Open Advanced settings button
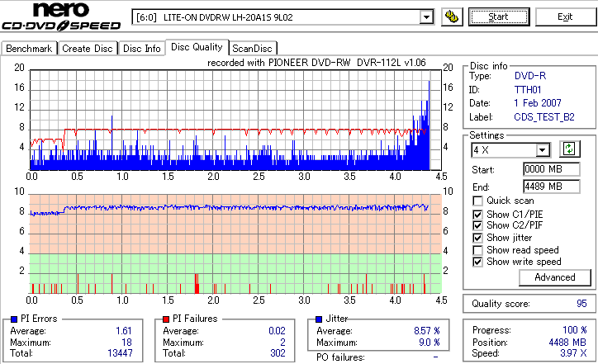Viewport: 598px width, 364px height. tap(555, 277)
